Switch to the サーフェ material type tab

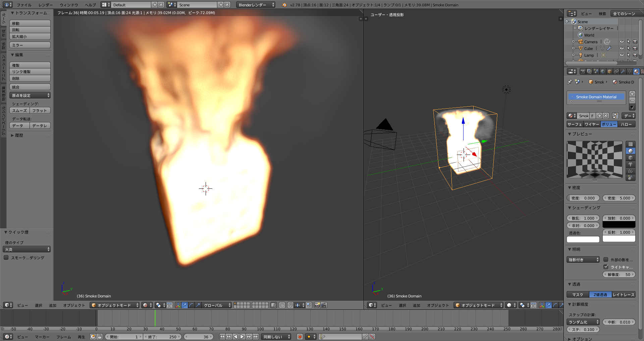point(575,124)
